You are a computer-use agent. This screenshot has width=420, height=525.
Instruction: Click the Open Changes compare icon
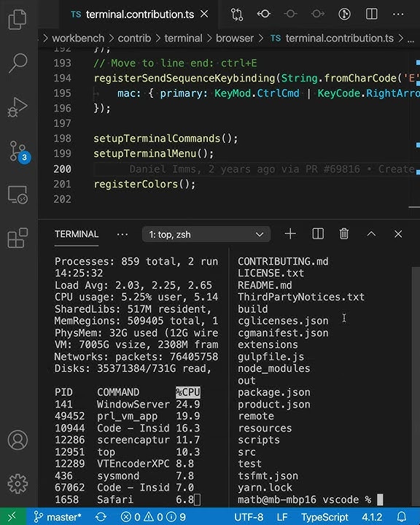tap(237, 15)
